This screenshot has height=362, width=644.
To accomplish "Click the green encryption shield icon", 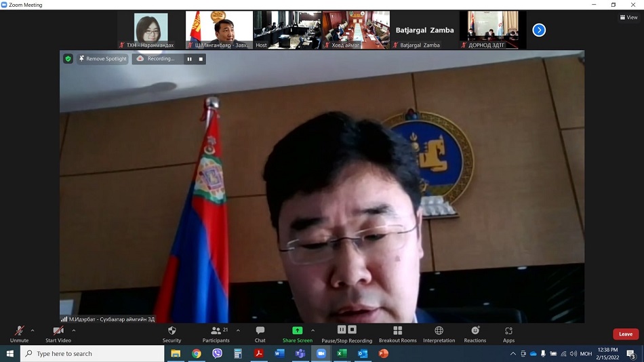I will click(x=68, y=59).
